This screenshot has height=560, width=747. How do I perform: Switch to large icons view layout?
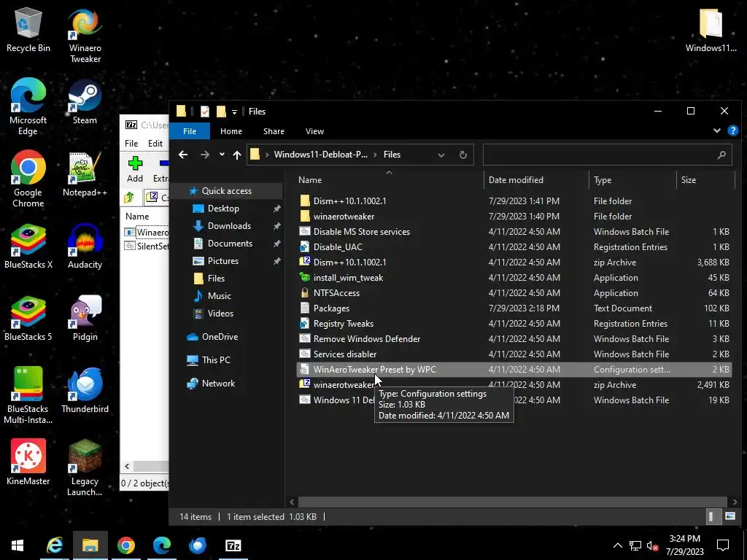pos(729,516)
